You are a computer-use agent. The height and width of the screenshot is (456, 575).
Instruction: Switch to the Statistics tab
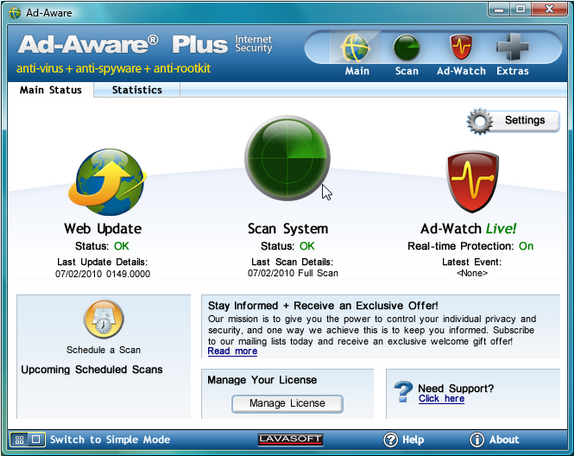click(x=137, y=90)
